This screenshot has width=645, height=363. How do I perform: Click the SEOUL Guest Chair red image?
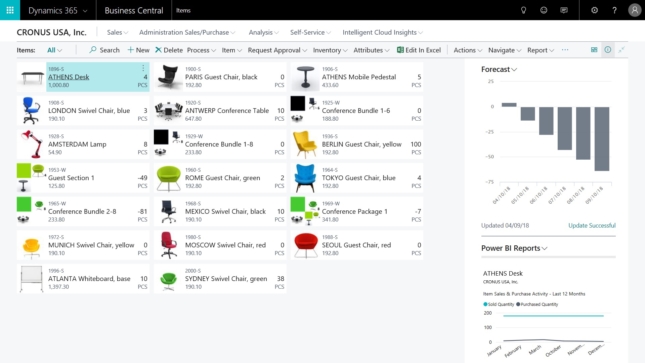click(305, 245)
